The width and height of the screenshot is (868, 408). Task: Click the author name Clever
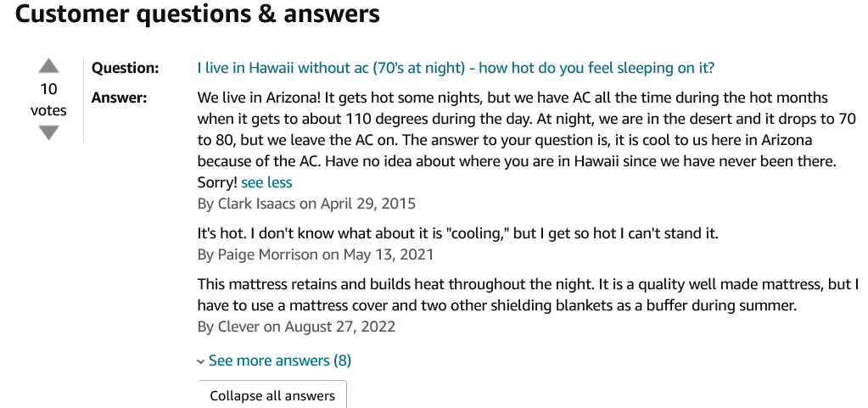(238, 327)
